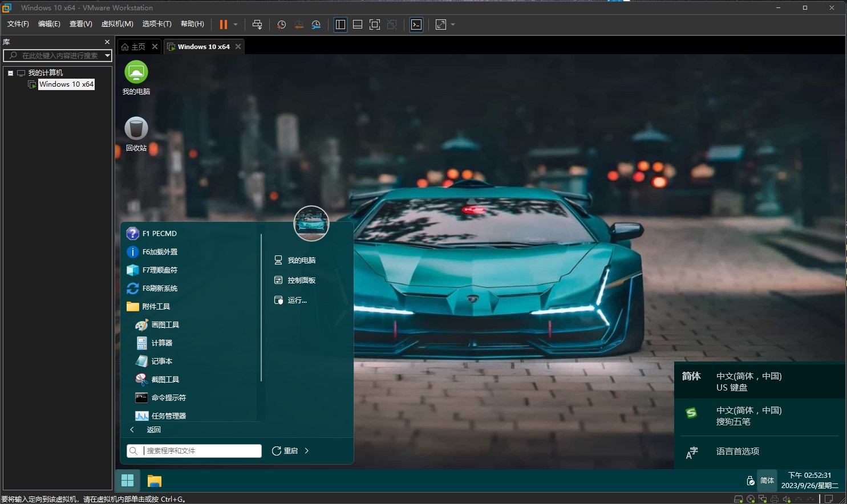This screenshot has height=504, width=847.
Task: Open the 文件(F) menu
Action: 18,24
